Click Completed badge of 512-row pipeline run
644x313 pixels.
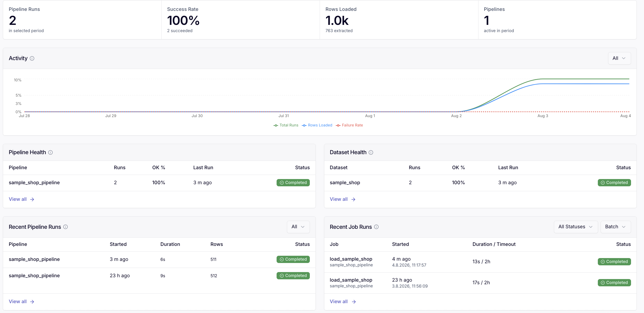(293, 276)
